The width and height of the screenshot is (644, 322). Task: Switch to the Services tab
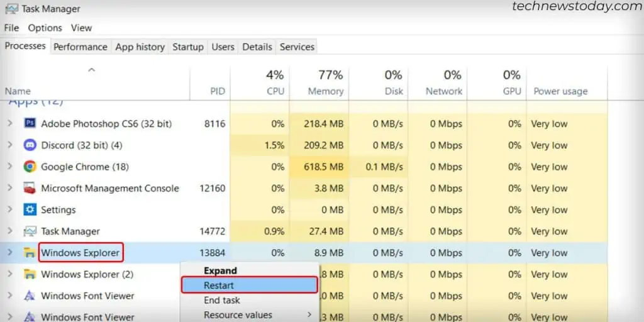[x=297, y=47]
